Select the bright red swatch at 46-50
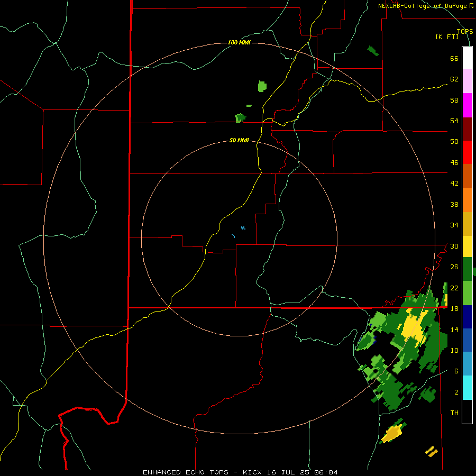The height and width of the screenshot is (476, 476). (467, 152)
